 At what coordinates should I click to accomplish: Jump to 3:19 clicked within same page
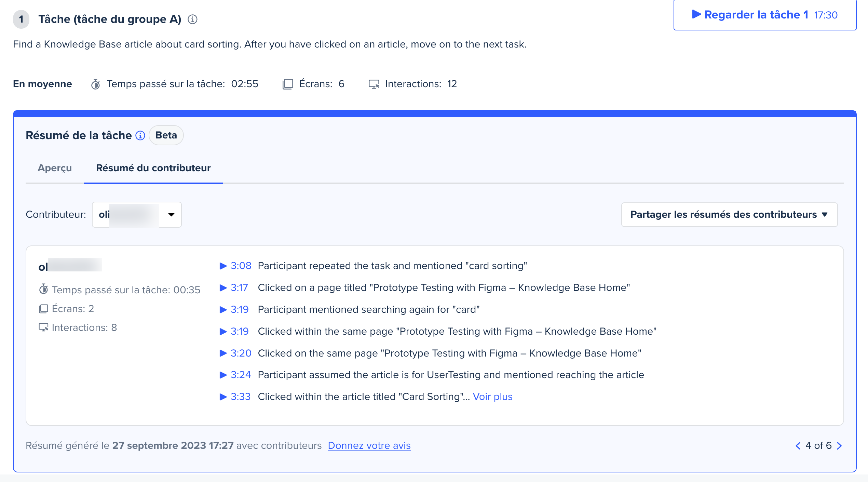234,331
